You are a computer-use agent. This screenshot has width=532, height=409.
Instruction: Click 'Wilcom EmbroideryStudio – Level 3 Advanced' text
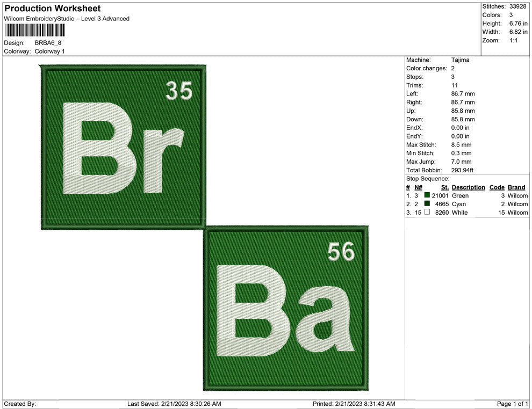(67, 19)
